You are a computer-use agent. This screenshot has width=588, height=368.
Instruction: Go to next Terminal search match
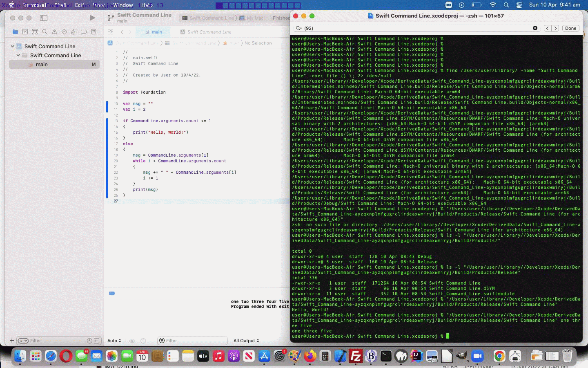[555, 28]
